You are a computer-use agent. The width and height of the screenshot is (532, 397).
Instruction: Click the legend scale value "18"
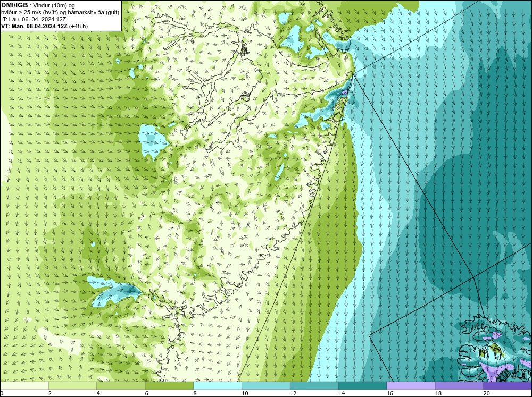[x=438, y=393]
